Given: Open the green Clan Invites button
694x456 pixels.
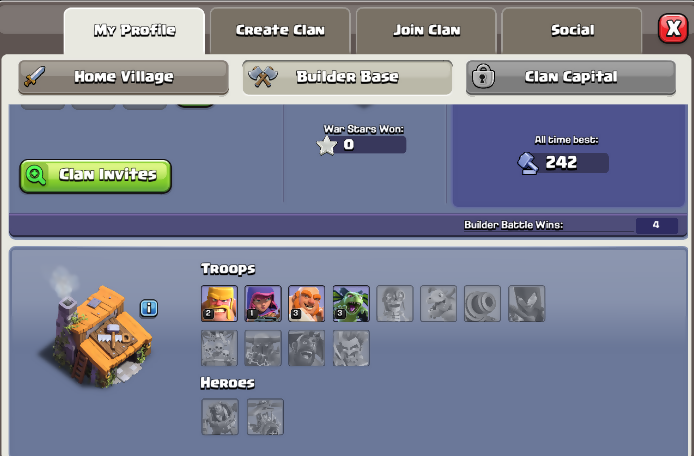Looking at the screenshot, I should 96,176.
